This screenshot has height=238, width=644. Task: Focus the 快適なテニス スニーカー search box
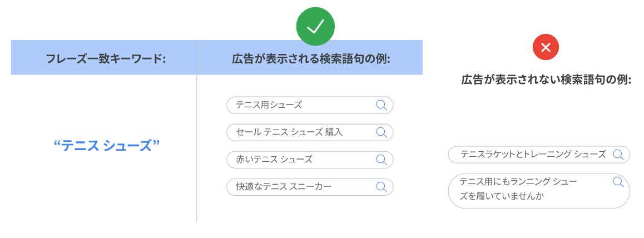(310, 187)
